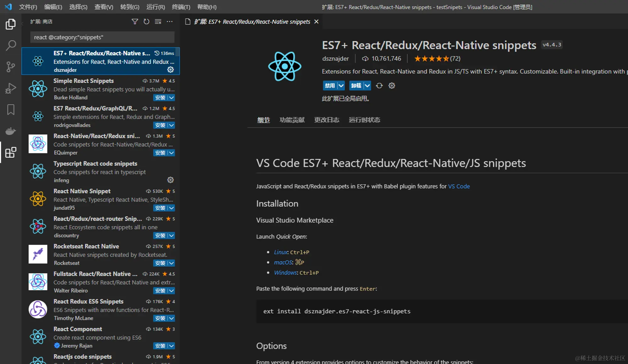Expand install dropdown for React Component
The width and height of the screenshot is (628, 364).
point(171,346)
